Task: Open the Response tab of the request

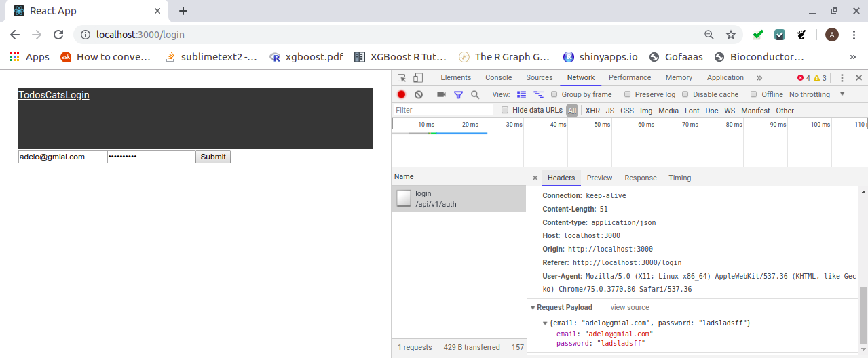Action: click(640, 178)
